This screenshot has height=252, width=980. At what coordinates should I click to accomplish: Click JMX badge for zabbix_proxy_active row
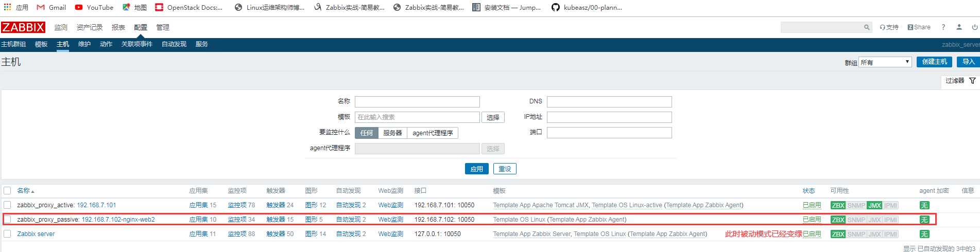tap(874, 205)
